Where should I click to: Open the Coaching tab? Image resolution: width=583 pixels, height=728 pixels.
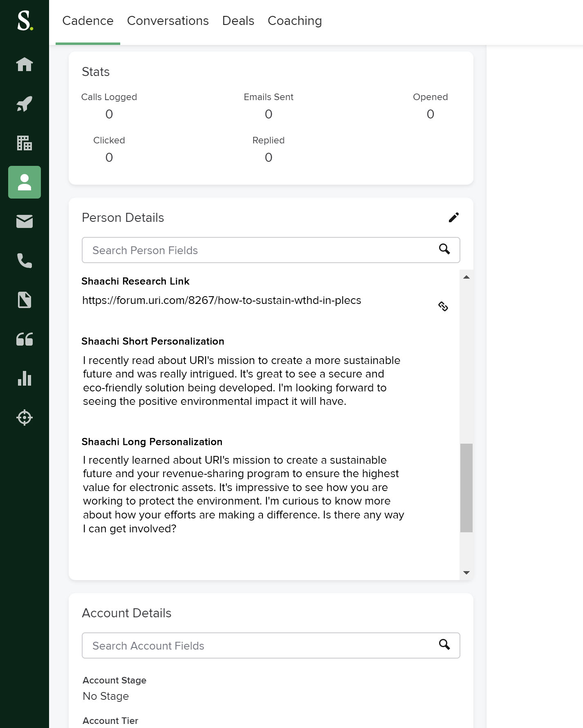pyautogui.click(x=294, y=21)
